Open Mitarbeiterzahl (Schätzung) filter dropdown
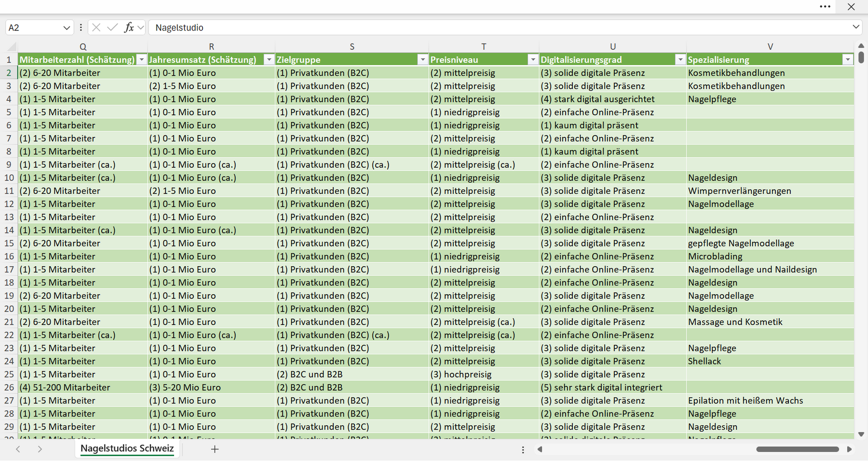The width and height of the screenshot is (868, 461). point(141,60)
